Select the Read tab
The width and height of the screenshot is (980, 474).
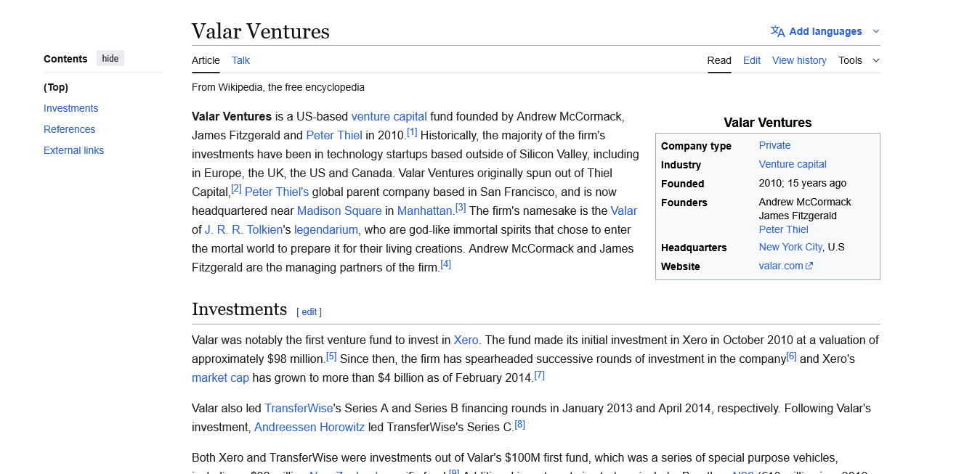click(x=719, y=60)
